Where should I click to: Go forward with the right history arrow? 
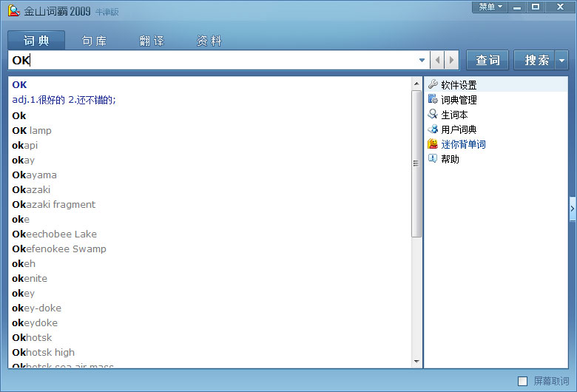tap(451, 60)
